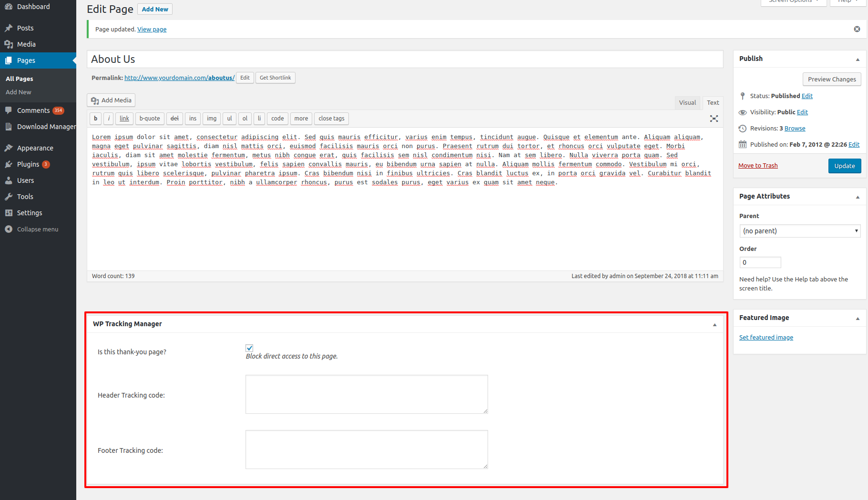Click the Comments speech bubble icon

point(9,110)
